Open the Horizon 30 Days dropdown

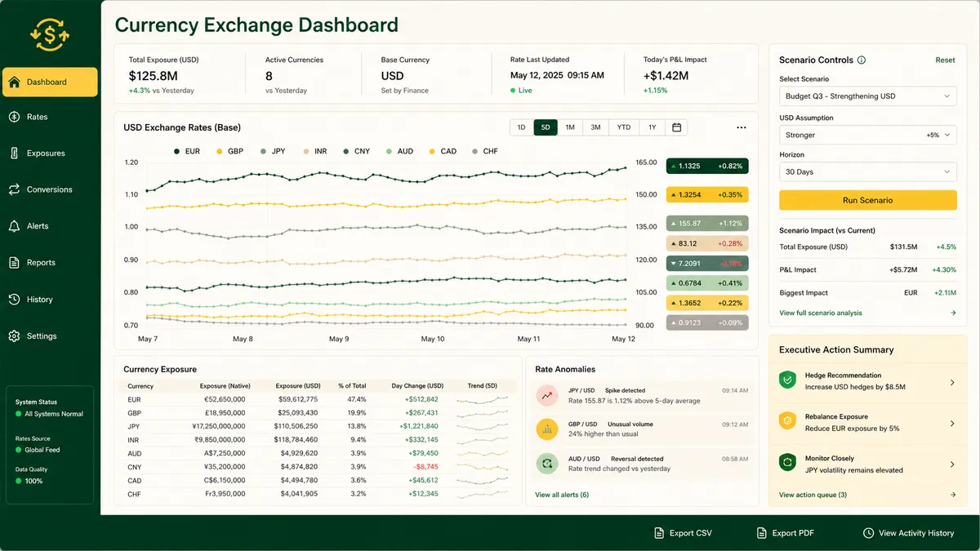tap(868, 172)
